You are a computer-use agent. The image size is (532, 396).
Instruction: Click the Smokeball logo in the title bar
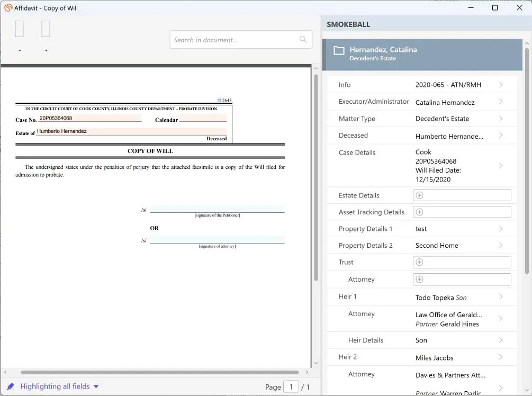8,7
